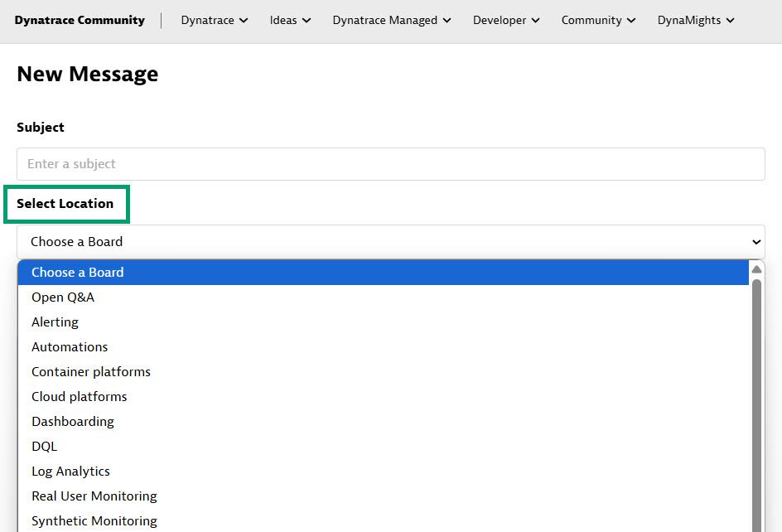Click the Subject input field
This screenshot has height=532, width=782.
(390, 164)
